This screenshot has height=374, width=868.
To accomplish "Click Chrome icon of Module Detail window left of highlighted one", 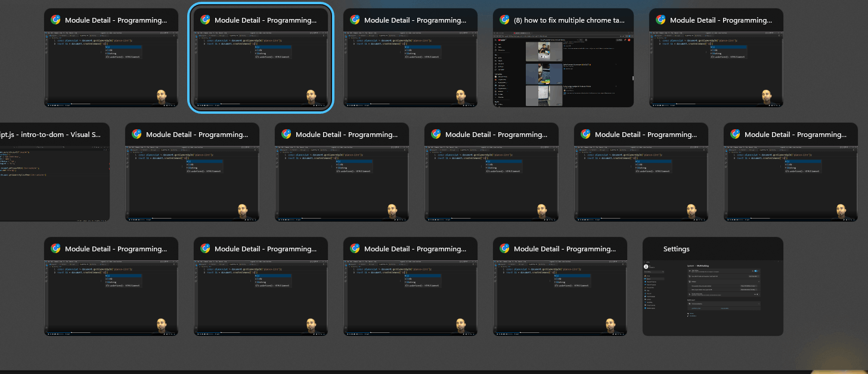I will pyautogui.click(x=55, y=20).
